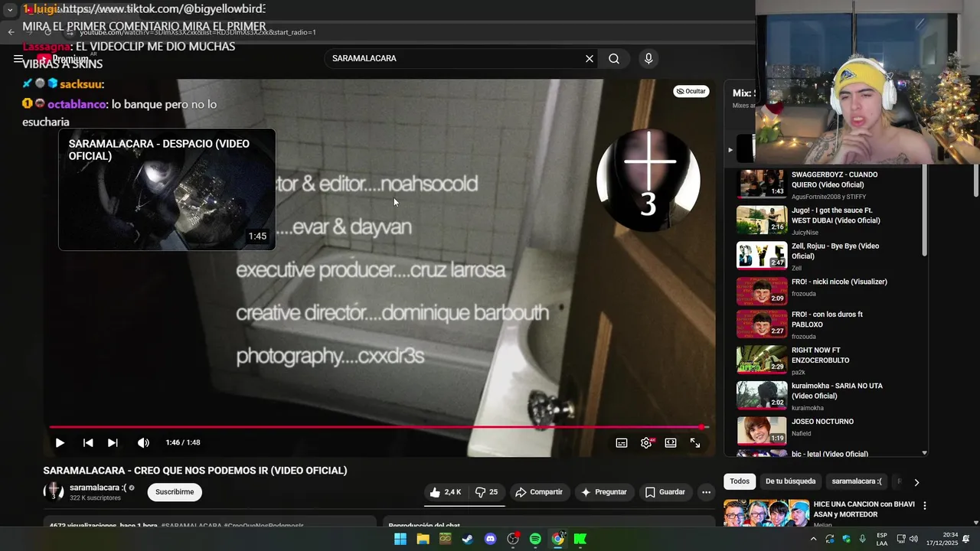Open the YouTube hamburger guide menu

coord(18,58)
